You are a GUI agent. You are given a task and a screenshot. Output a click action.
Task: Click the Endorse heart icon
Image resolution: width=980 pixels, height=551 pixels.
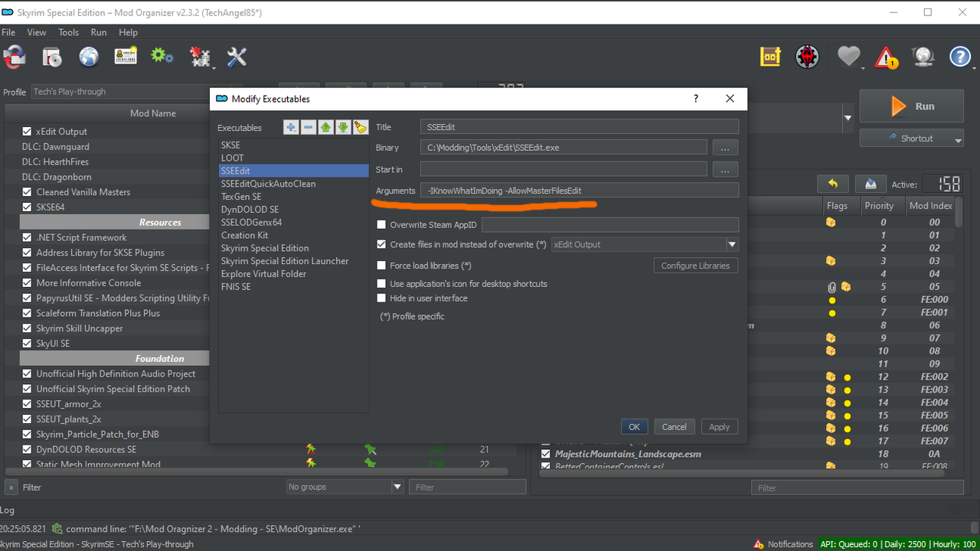[848, 57]
